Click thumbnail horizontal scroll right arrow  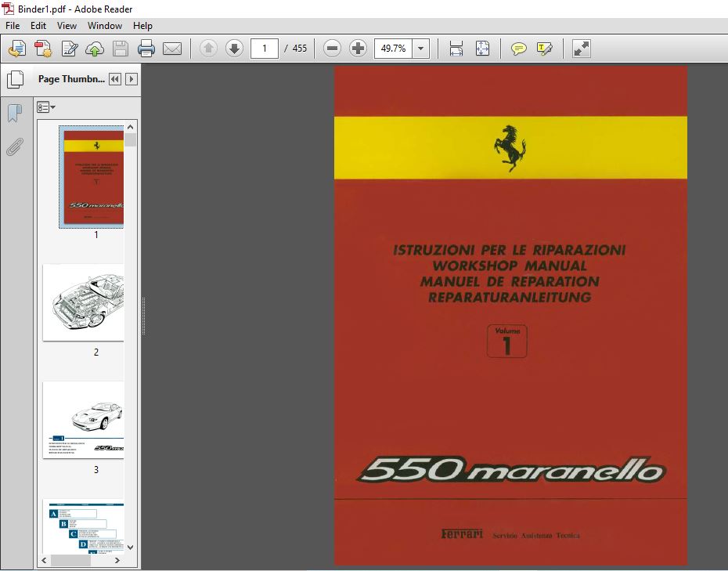tap(117, 560)
